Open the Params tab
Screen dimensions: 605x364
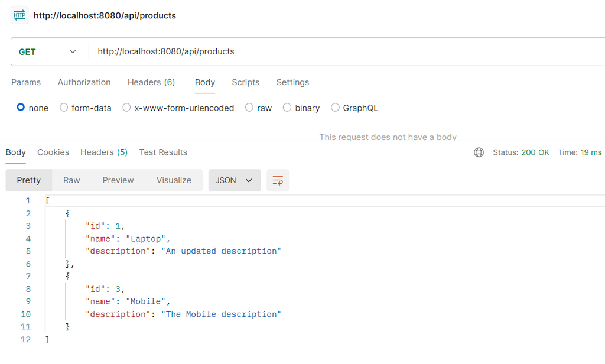pos(26,82)
